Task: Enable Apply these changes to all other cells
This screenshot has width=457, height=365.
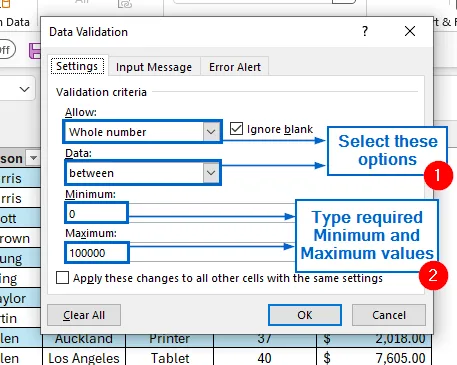Action: coord(62,278)
